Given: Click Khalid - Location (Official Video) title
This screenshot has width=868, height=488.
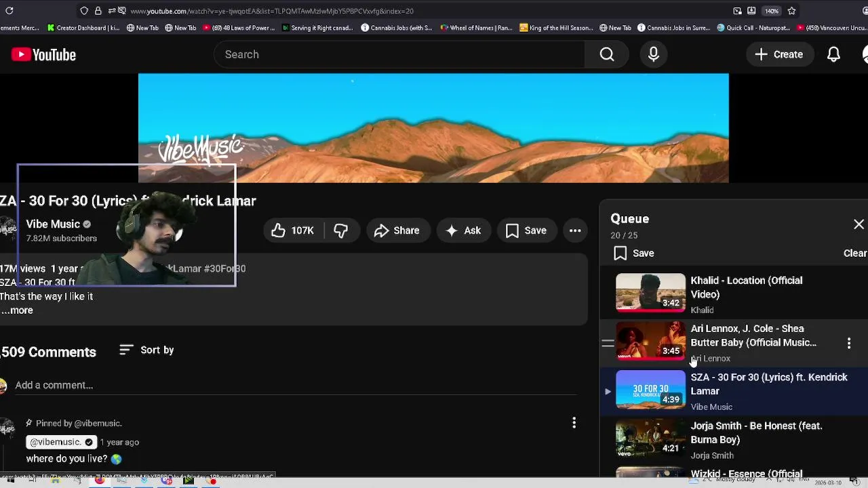Looking at the screenshot, I should click(x=747, y=287).
